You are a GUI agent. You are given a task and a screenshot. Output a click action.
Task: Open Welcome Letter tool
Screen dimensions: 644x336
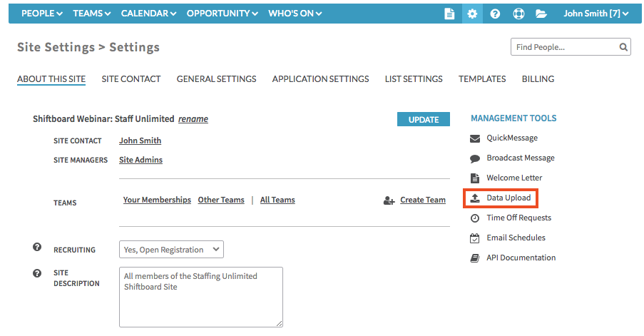tap(514, 178)
